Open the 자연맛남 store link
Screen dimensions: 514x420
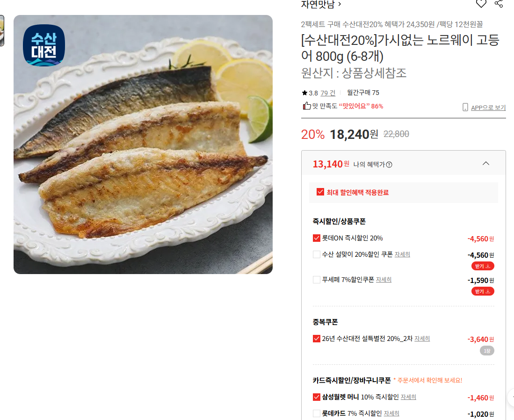coord(321,4)
